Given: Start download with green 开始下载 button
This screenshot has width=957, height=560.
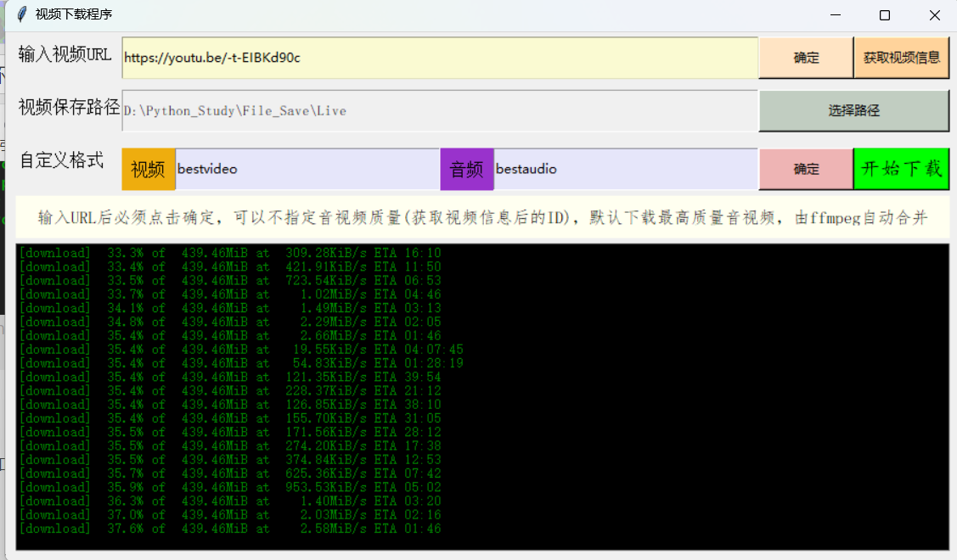Looking at the screenshot, I should [902, 169].
